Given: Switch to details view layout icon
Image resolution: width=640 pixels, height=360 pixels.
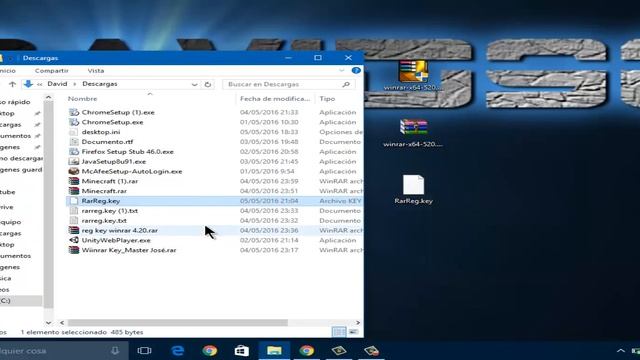Looking at the screenshot, I should click(339, 332).
